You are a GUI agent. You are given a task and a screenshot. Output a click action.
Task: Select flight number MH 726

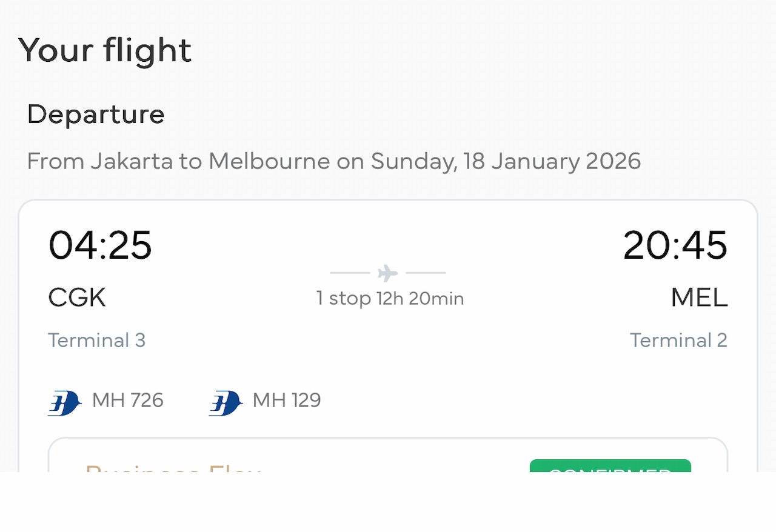(x=128, y=401)
